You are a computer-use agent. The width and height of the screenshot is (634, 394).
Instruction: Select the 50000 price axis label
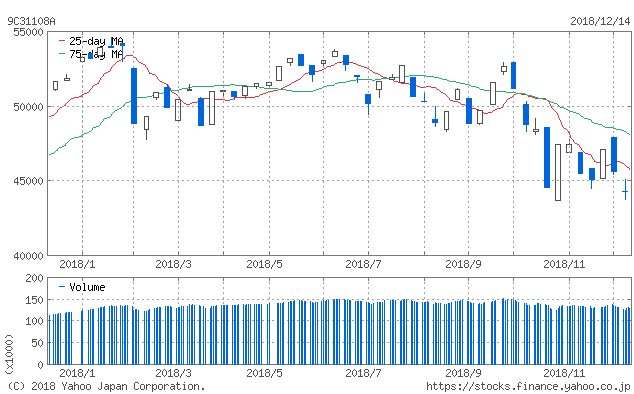pos(28,107)
